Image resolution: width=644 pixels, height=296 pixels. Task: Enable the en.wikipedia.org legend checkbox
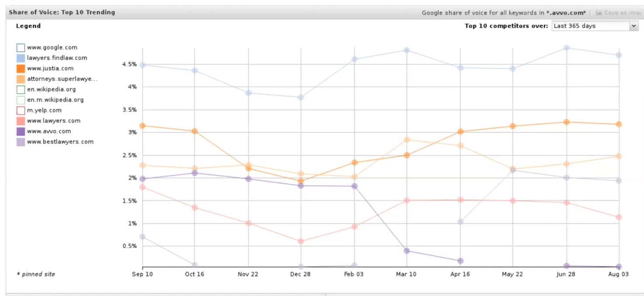pyautogui.click(x=21, y=89)
